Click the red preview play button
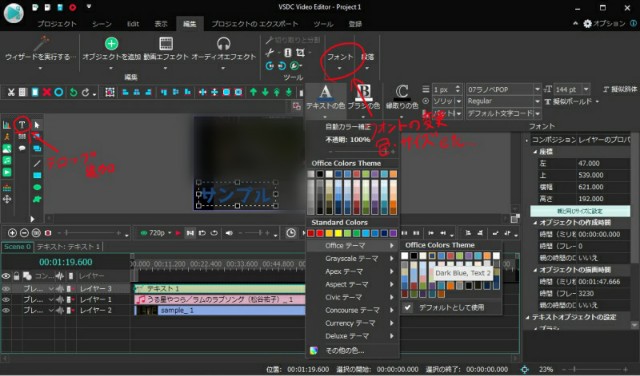640x376 pixels. [x=178, y=233]
